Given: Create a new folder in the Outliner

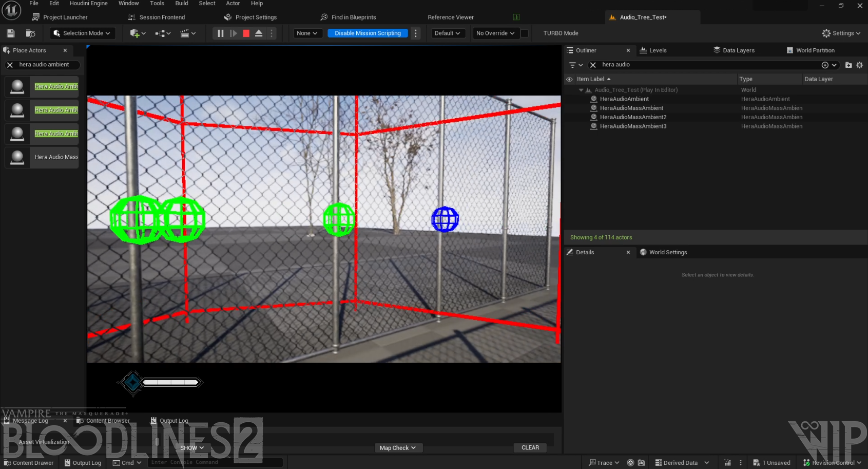Looking at the screenshot, I should (848, 65).
